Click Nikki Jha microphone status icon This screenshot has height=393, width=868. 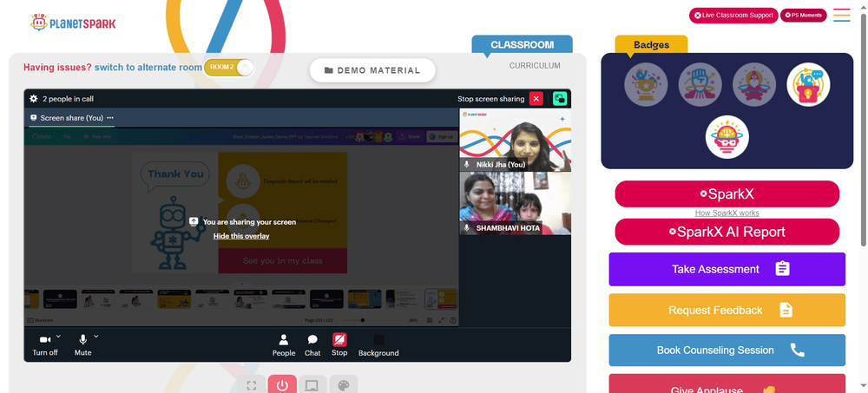tap(467, 164)
